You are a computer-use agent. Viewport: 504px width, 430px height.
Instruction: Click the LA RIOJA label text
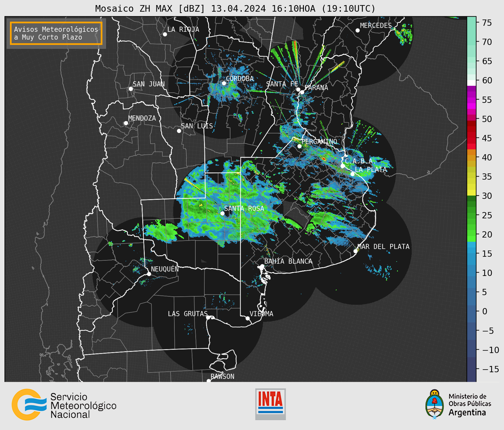(183, 29)
